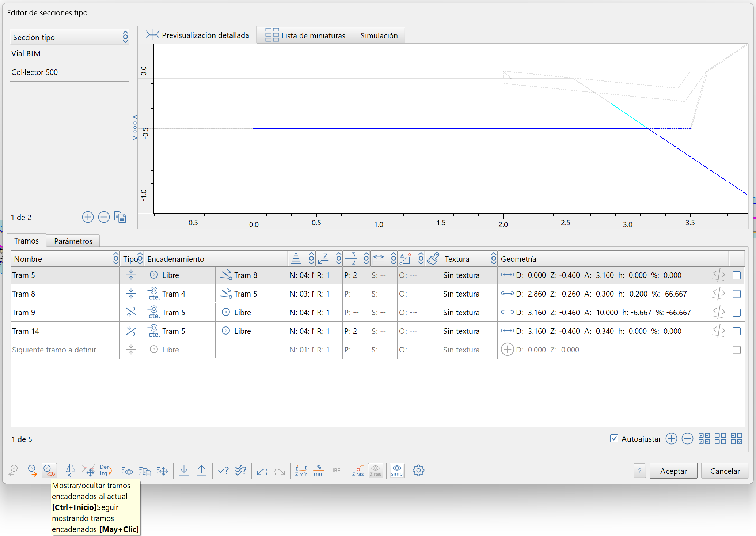Open the Lista de miniaturas tab
This screenshot has height=536, width=756.
pos(305,35)
